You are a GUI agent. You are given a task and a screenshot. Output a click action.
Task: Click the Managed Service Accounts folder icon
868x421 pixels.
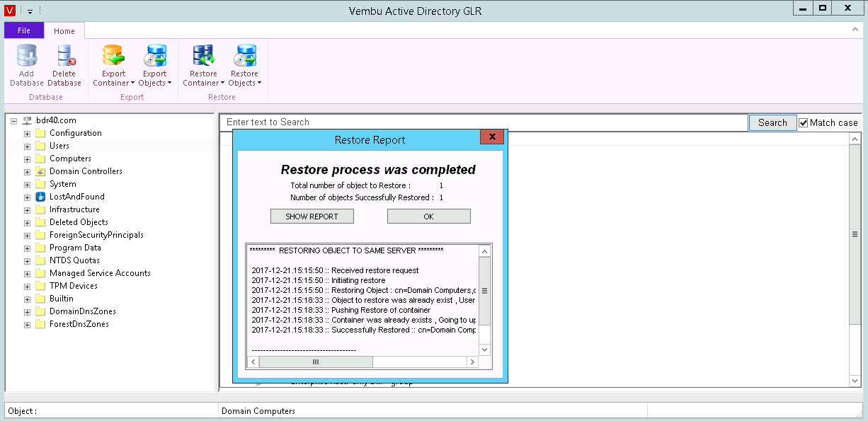(x=40, y=273)
